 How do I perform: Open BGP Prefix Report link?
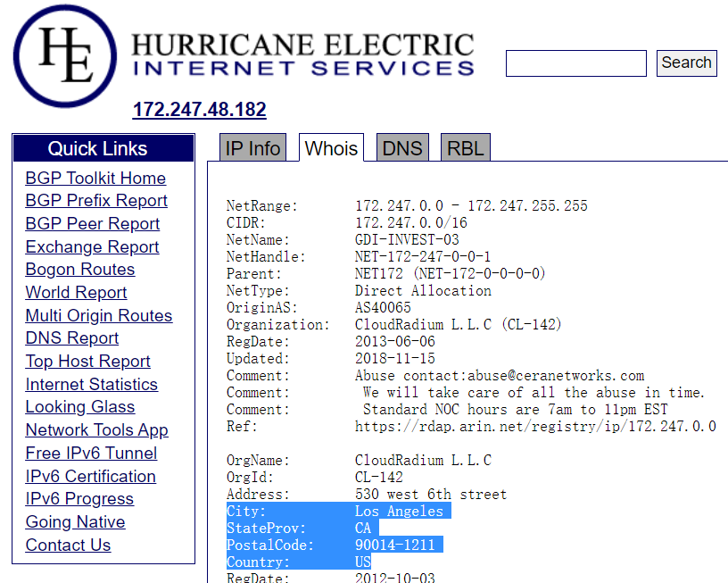tap(96, 201)
